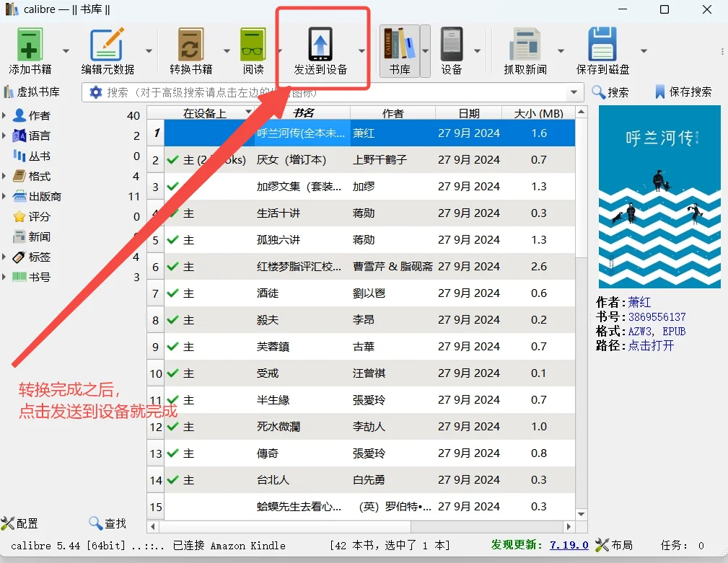728x563 pixels.
Task: Open the Read (阅读) viewer icon
Action: tap(253, 45)
